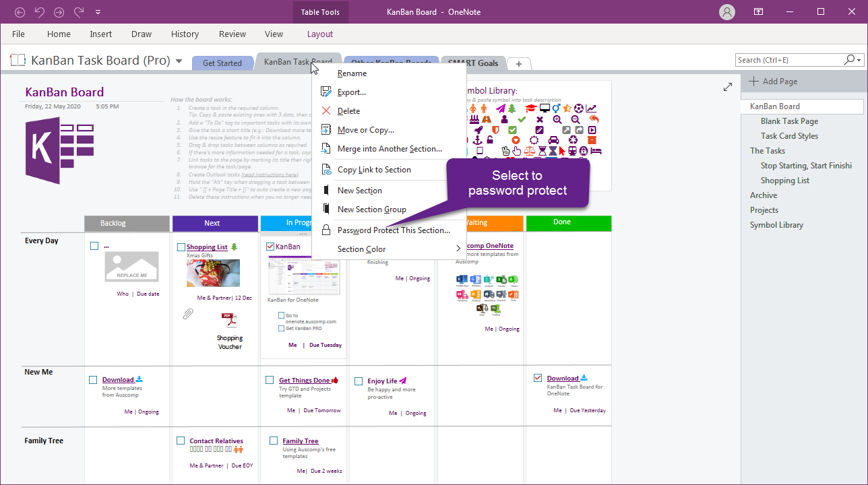Open the View ribbon tab

pyautogui.click(x=274, y=34)
